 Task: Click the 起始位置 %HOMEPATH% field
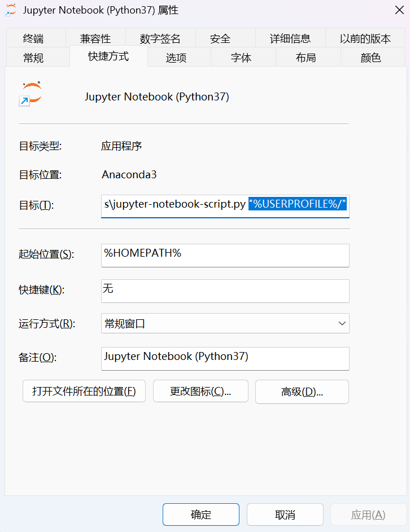[225, 255]
